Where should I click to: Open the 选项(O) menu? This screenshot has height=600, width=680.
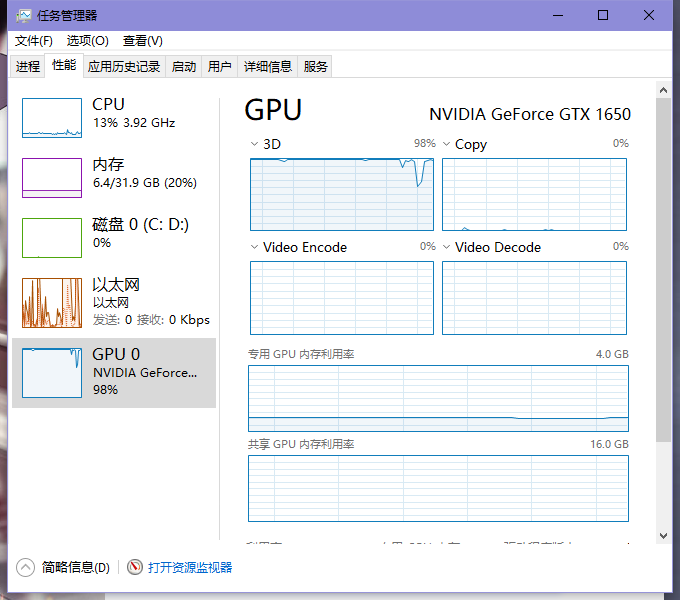[87, 41]
